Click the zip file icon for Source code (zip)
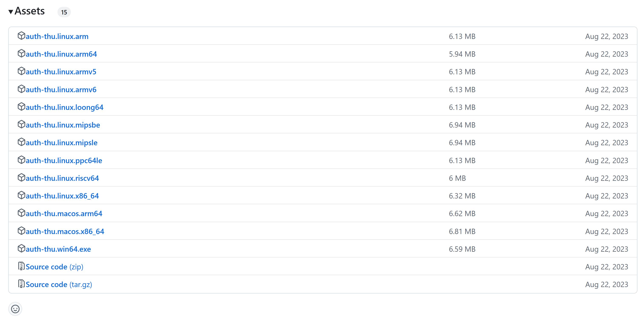 [x=21, y=266]
